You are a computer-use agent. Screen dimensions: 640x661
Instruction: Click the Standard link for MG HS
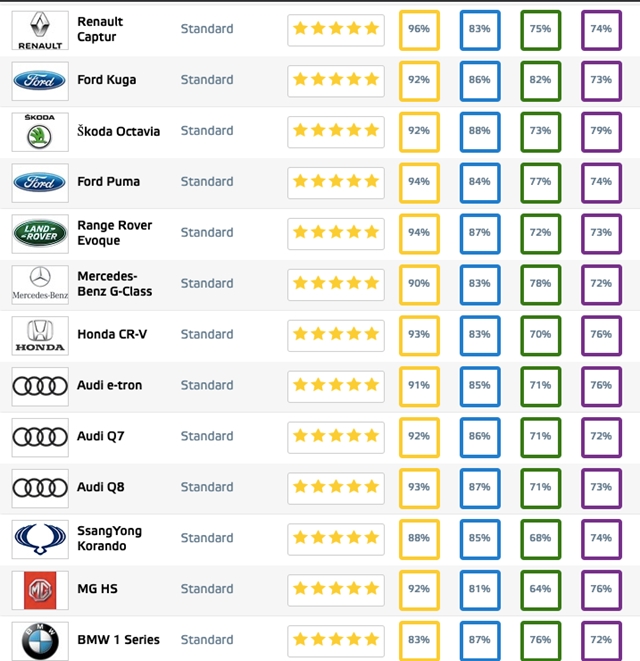[207, 589]
